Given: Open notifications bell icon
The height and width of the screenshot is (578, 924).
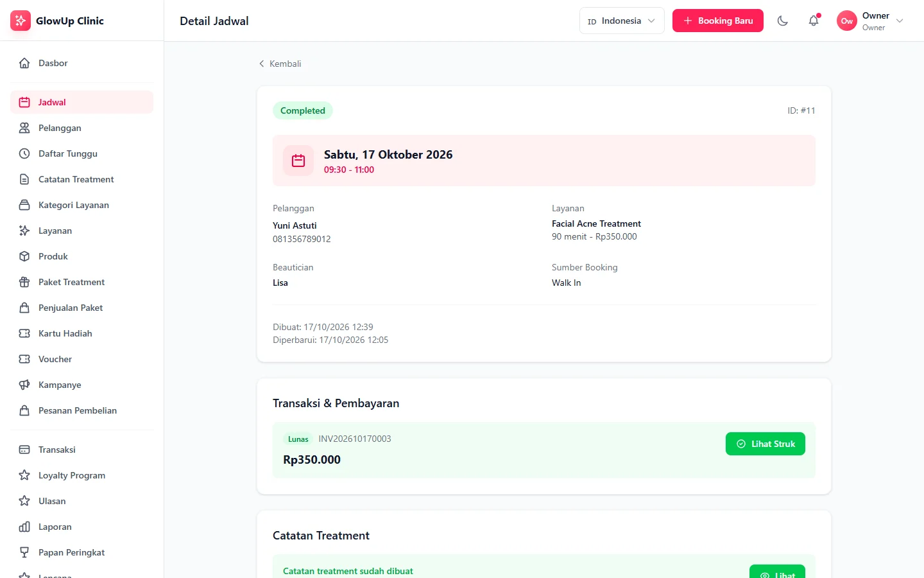Looking at the screenshot, I should [x=814, y=21].
